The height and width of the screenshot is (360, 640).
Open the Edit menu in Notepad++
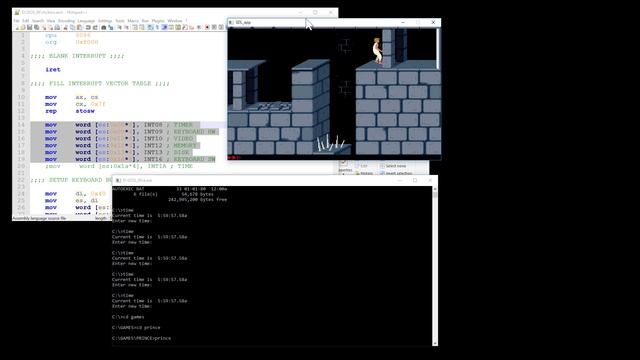pyautogui.click(x=26, y=21)
